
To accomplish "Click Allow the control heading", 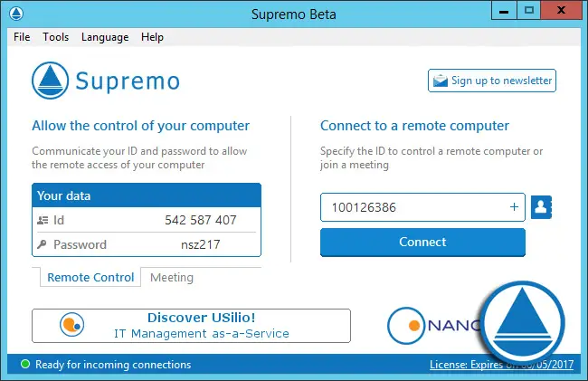I will click(x=140, y=126).
